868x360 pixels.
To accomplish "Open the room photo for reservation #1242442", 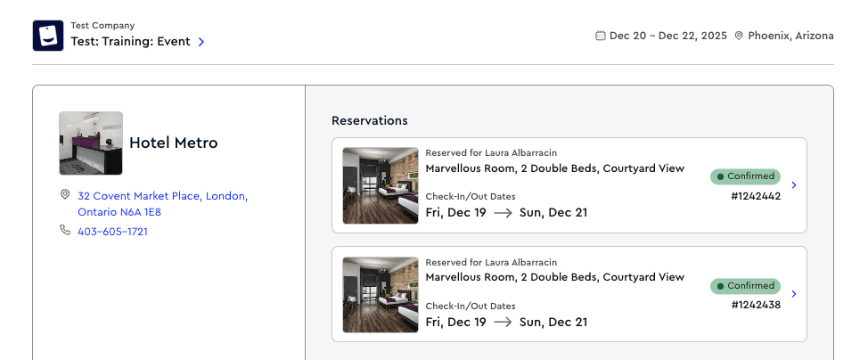I will 381,185.
